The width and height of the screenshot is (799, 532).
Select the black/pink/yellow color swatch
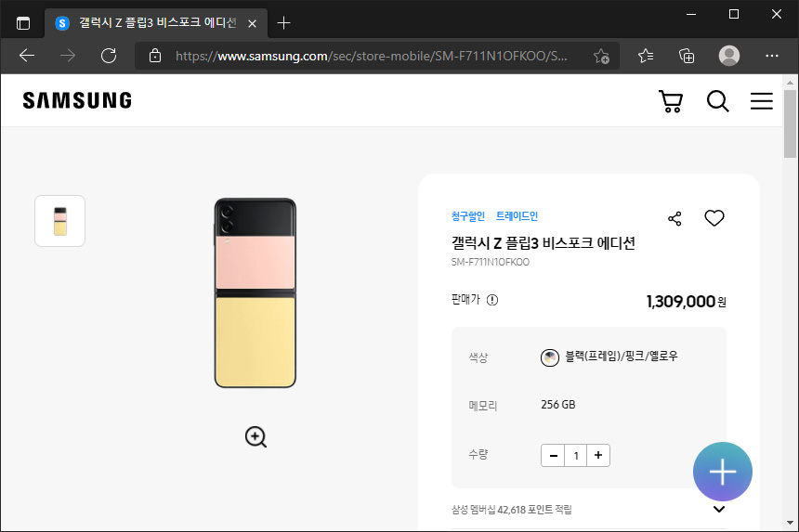tap(549, 357)
